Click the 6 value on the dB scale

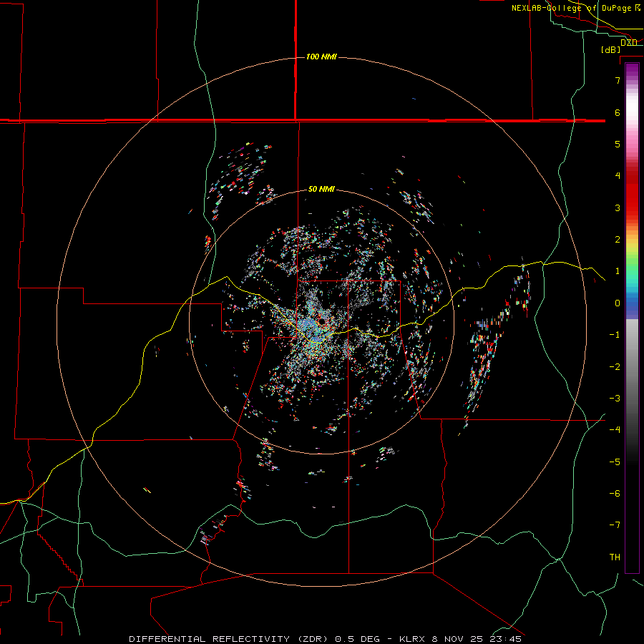coord(618,112)
